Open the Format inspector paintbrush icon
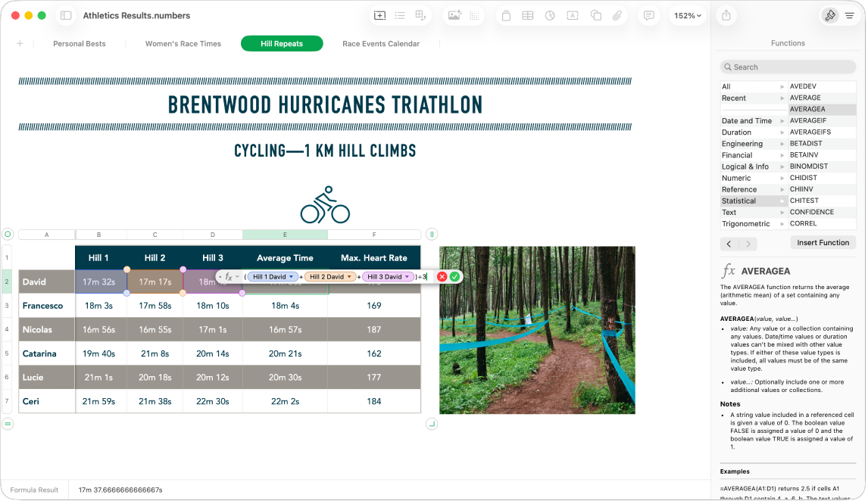This screenshot has height=501, width=868. 830,15
